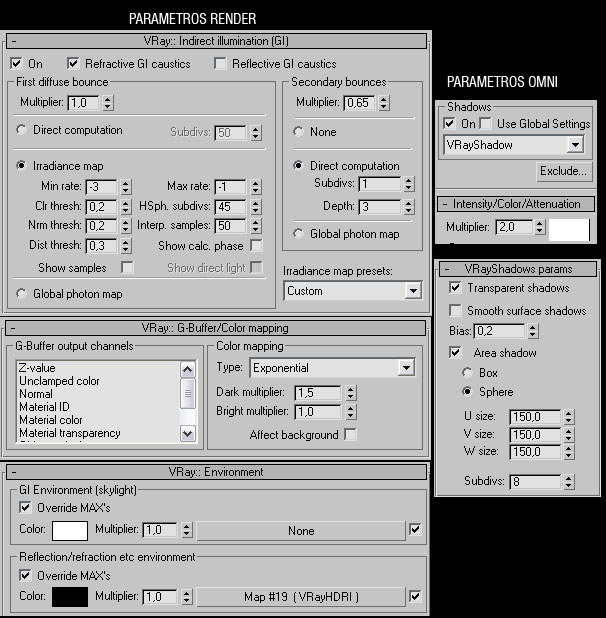Click the Exclude... button
The height and width of the screenshot is (618, 606).
564,171
